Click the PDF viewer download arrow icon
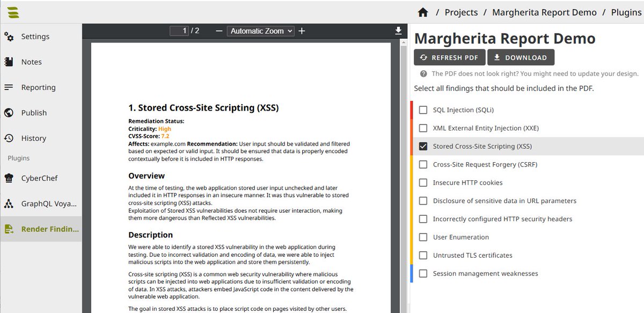Image resolution: width=644 pixels, height=313 pixels. (x=398, y=31)
